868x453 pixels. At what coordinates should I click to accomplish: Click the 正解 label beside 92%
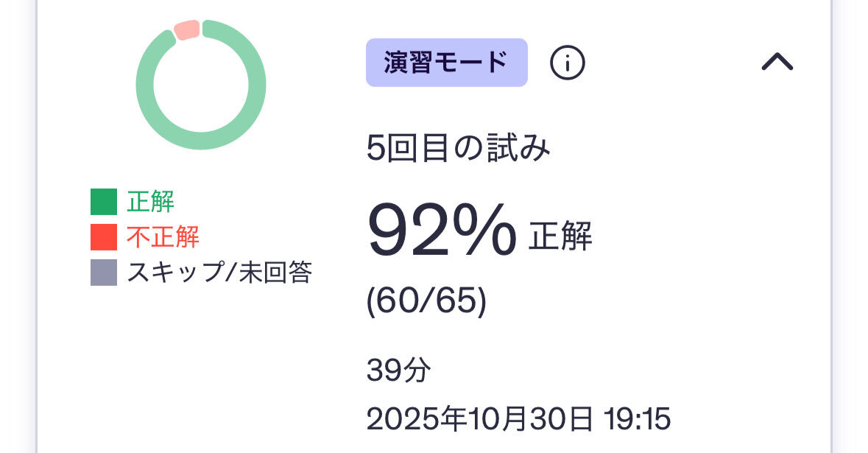(560, 236)
